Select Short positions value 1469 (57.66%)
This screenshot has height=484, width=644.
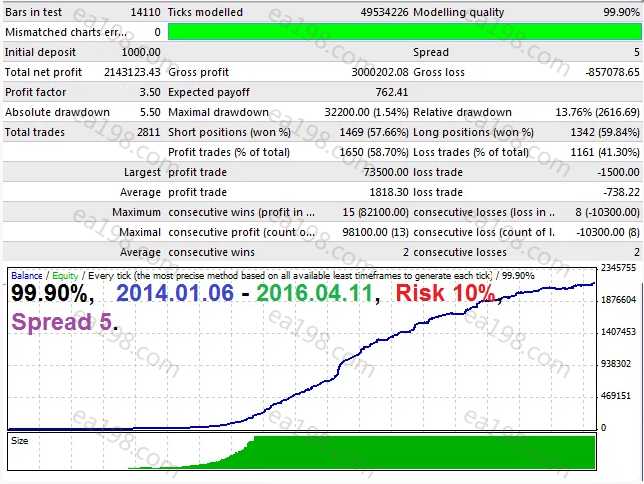point(374,132)
